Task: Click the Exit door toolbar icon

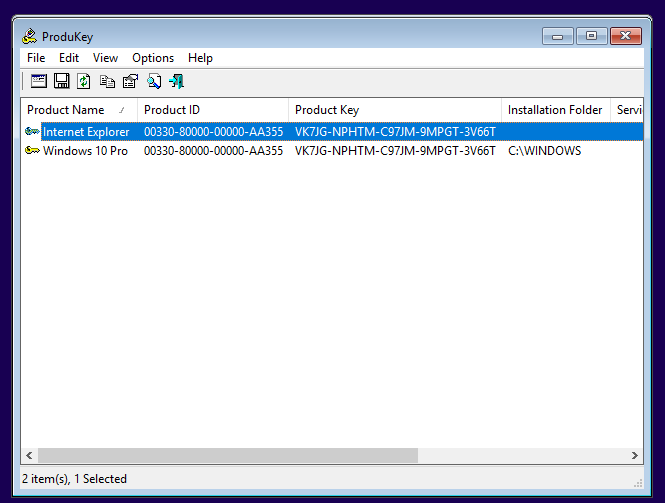Action: (176, 81)
